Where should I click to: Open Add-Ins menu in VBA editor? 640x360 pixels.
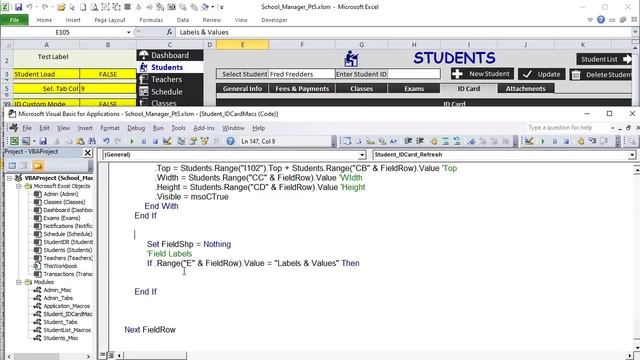pyautogui.click(x=204, y=128)
